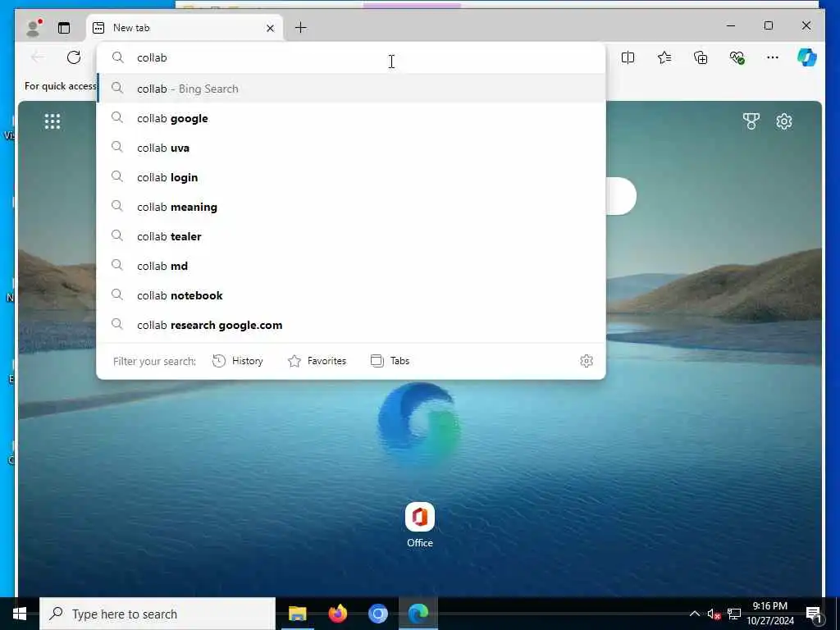Click the muted volume tray icon
Screen dimensions: 840x630
pos(714,614)
